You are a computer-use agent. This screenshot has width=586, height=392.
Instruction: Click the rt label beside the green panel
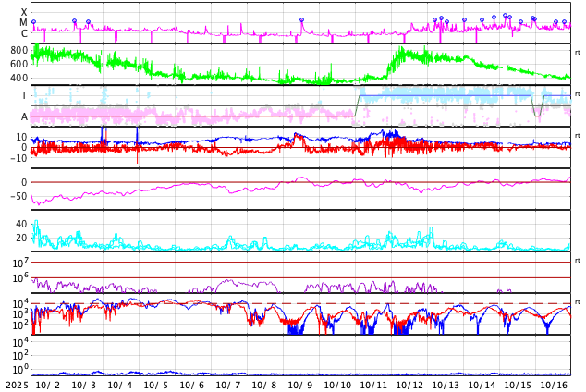[x=577, y=53]
